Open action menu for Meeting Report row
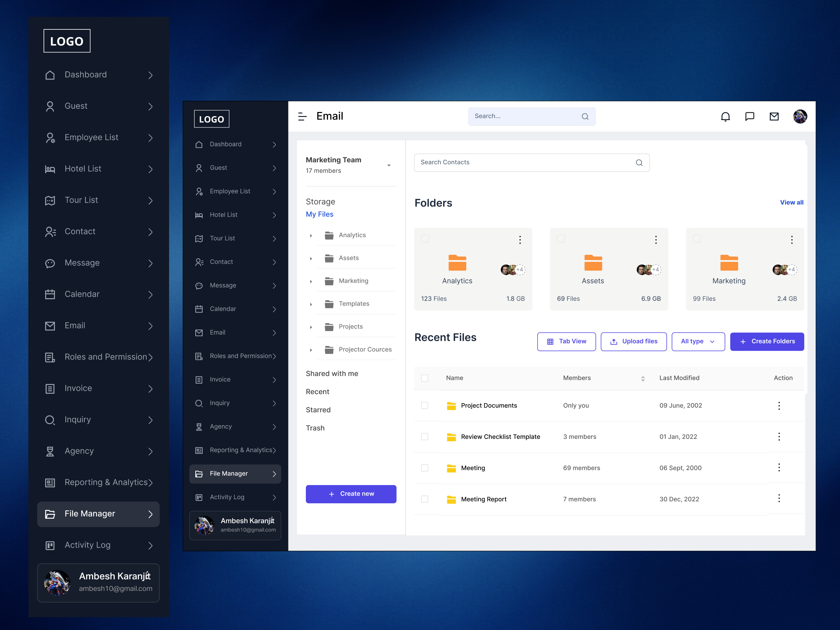Image resolution: width=840 pixels, height=630 pixels. point(779,498)
